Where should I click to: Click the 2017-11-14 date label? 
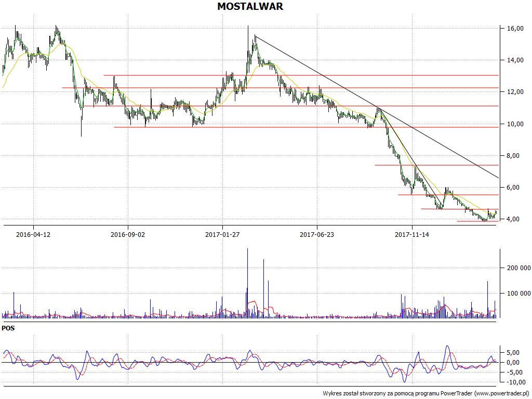[412, 234]
